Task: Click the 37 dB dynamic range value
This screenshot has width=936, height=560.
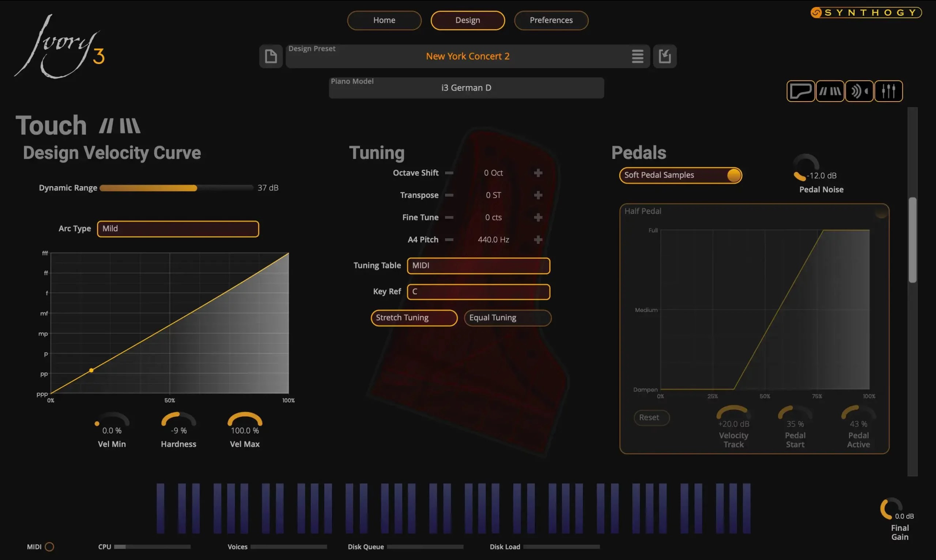Action: 268,188
